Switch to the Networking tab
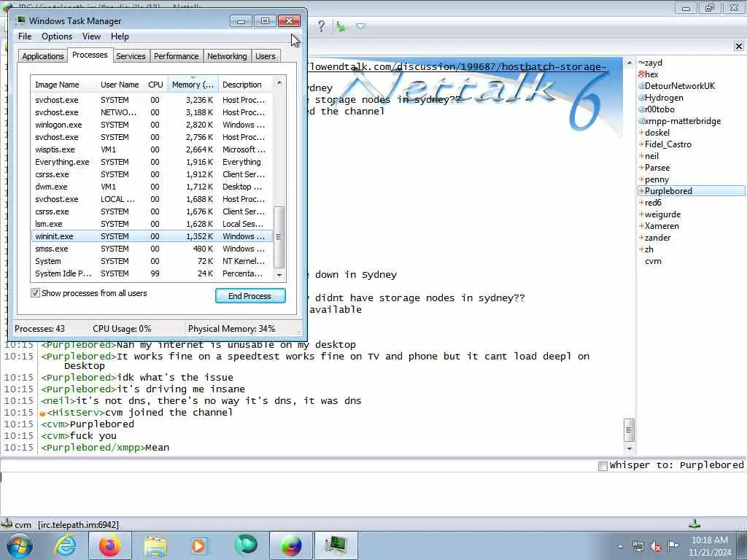Viewport: 747px width, 560px height. [x=227, y=56]
